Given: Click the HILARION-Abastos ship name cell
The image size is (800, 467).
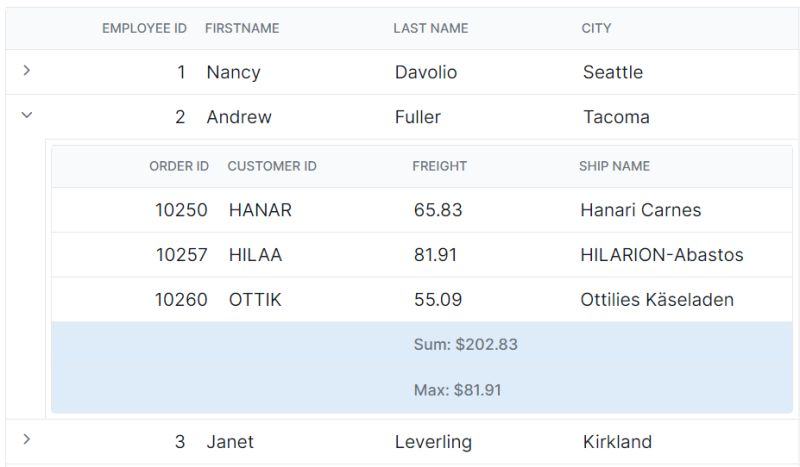Looking at the screenshot, I should pos(661,255).
